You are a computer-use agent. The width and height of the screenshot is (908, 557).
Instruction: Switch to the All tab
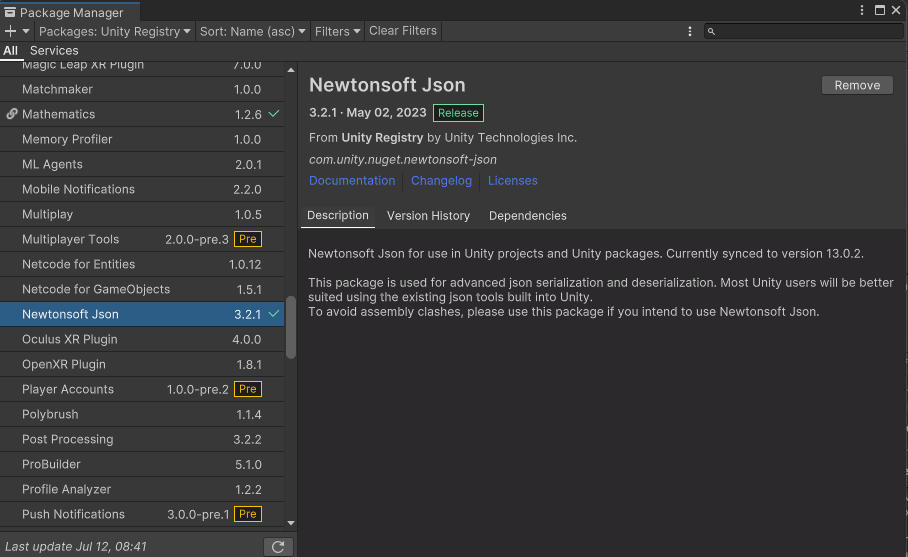point(10,50)
